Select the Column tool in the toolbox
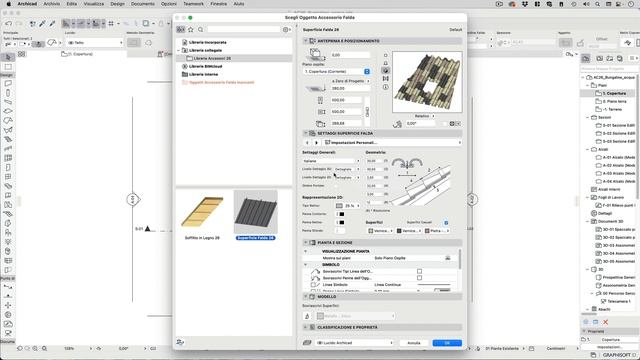Screen dimensions: 640x360 (x=8, y=93)
